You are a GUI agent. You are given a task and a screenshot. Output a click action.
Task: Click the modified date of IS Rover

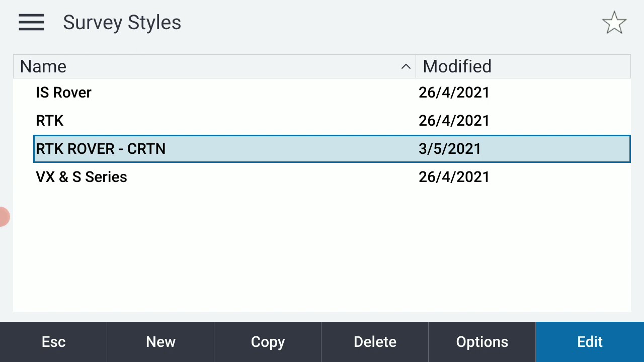(x=454, y=93)
